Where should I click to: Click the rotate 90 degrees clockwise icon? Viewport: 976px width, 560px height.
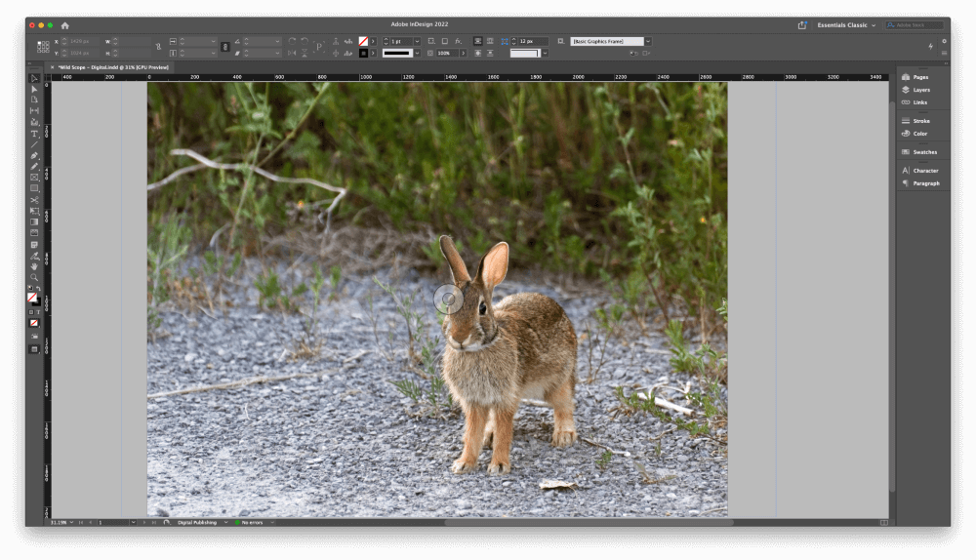292,41
